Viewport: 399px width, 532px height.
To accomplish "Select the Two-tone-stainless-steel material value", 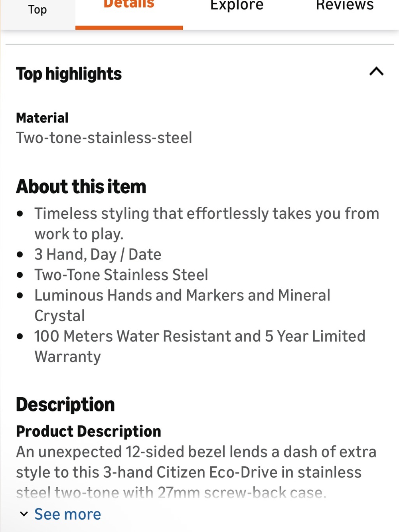I will click(104, 138).
